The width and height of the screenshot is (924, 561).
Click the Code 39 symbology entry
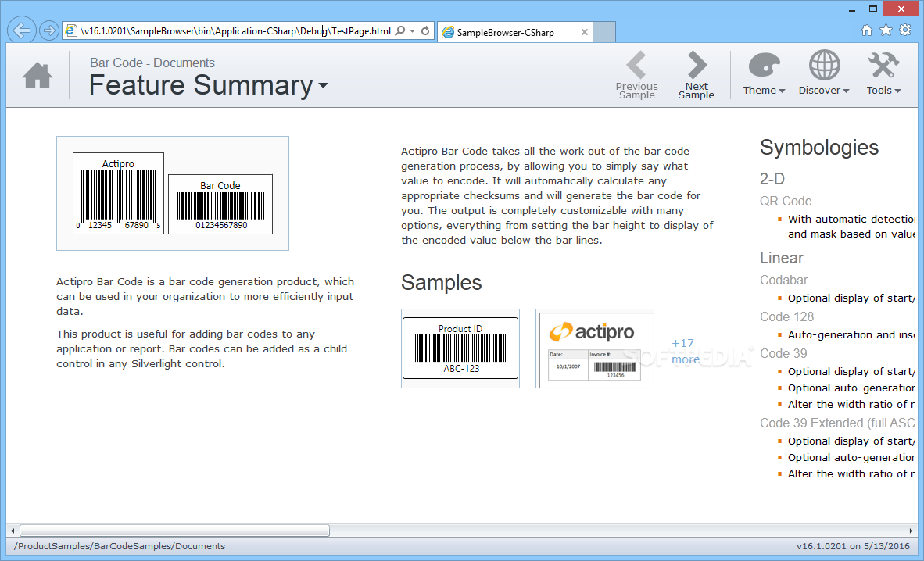click(783, 353)
